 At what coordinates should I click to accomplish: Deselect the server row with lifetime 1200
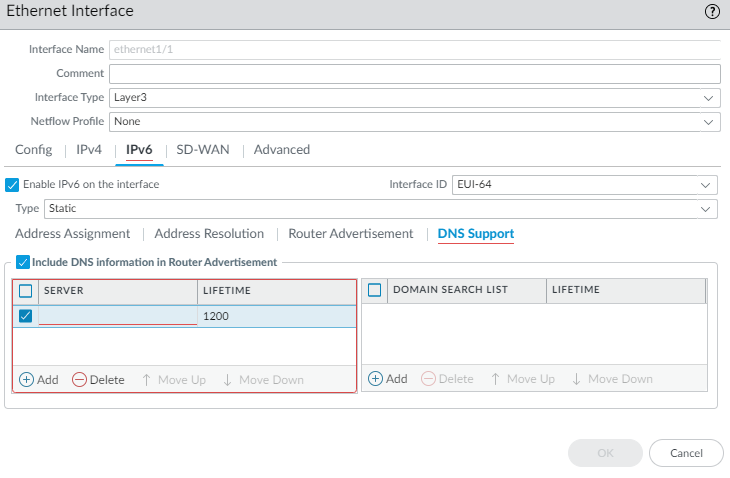click(x=26, y=316)
